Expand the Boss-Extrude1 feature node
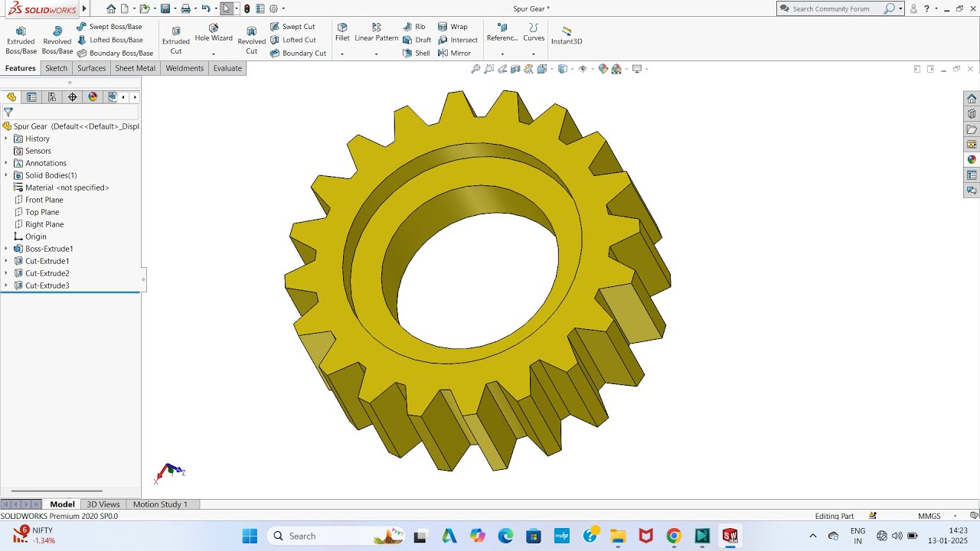 (6, 249)
